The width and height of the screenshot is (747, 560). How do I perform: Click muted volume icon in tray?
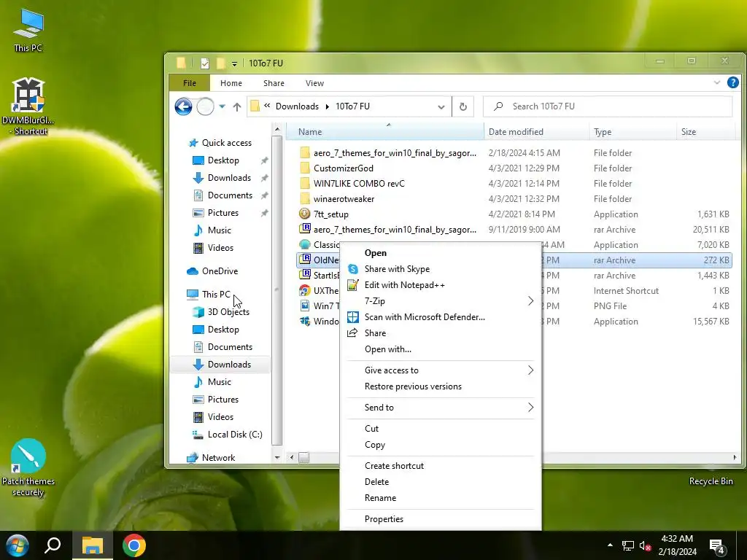645,545
